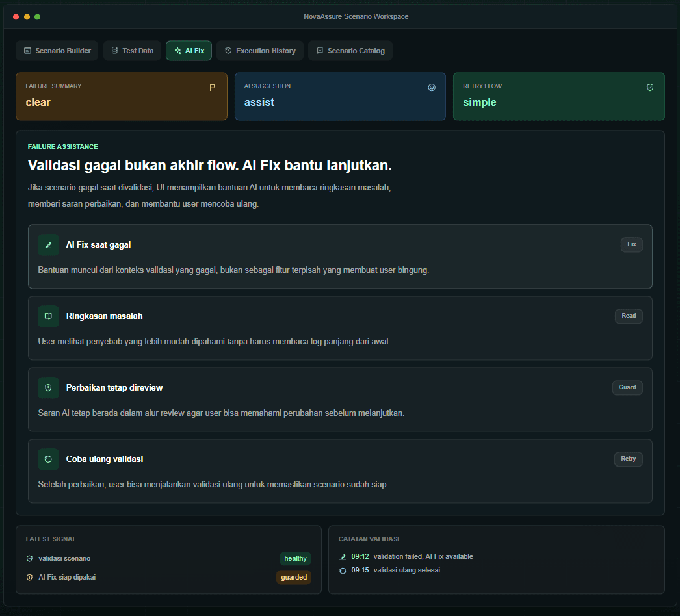This screenshot has height=616, width=680.
Task: Select the 'Ringkasan masalah' heading
Action: pos(104,316)
